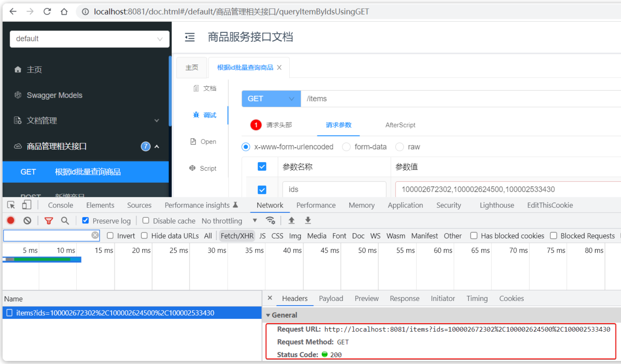Uncheck the Preserve log checkbox
The width and height of the screenshot is (621, 364).
[85, 221]
